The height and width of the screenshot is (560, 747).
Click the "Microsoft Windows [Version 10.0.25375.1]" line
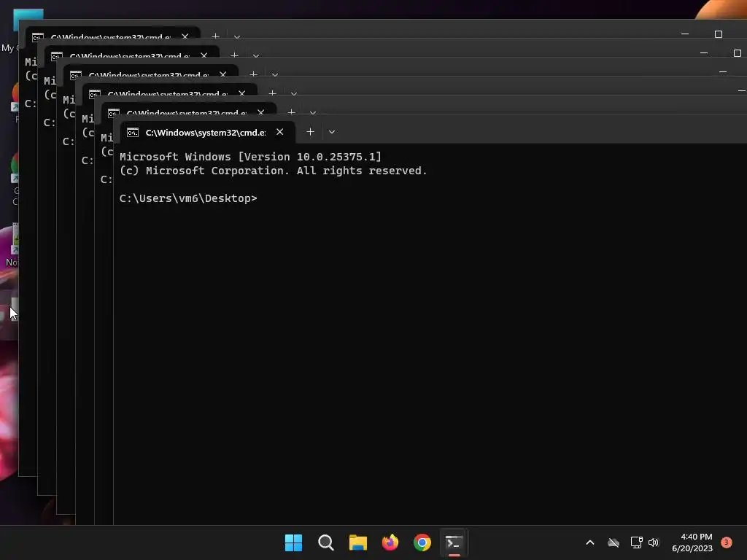click(x=251, y=157)
